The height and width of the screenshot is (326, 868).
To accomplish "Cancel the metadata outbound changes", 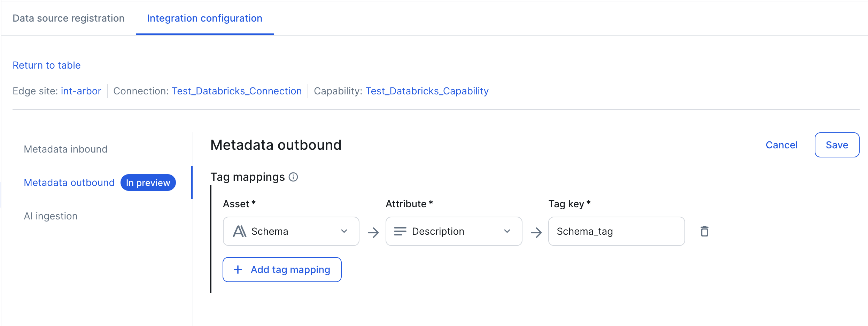I will tap(781, 145).
